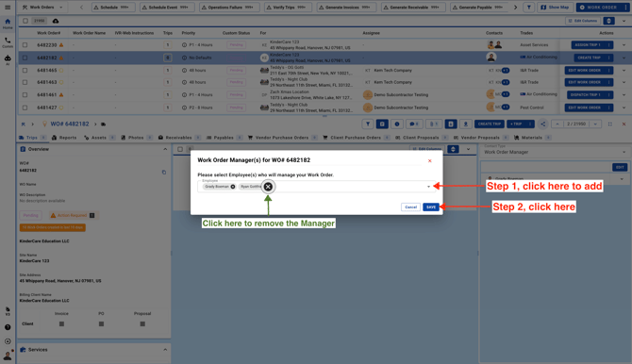Click the EDIT button in contacts panel
Viewport: 632px width, 364px height.
[620, 167]
